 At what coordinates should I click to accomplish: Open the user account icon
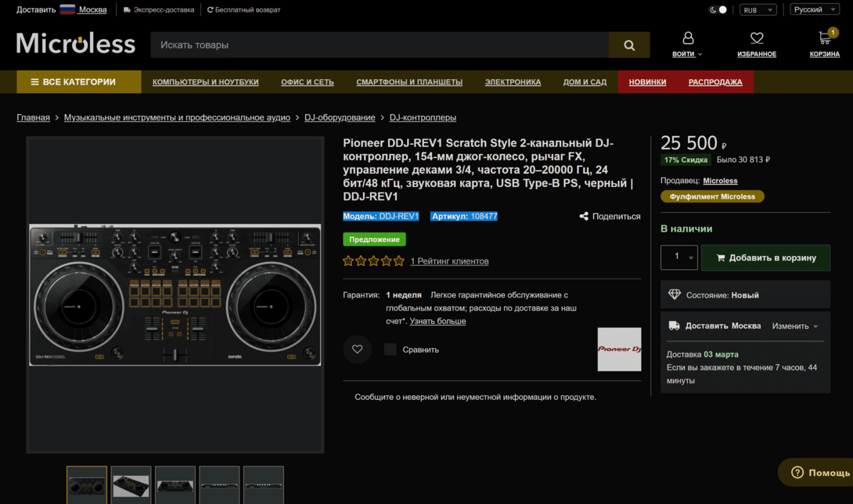[688, 38]
